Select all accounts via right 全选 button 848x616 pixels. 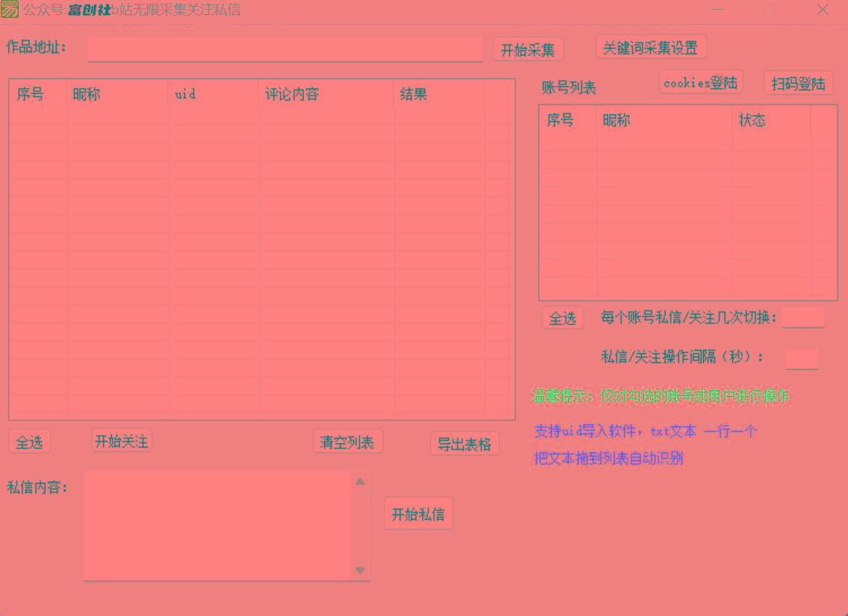pyautogui.click(x=562, y=317)
